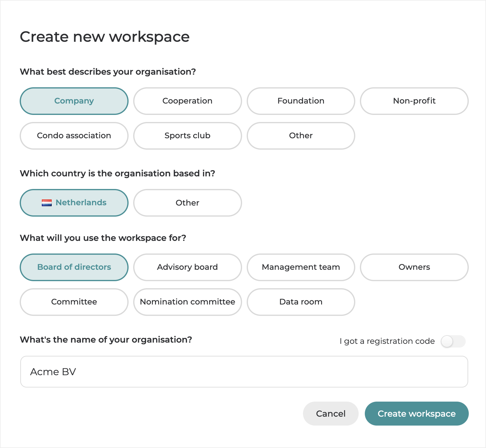The height and width of the screenshot is (448, 486).
Task: Select Company organisation type
Action: click(74, 101)
